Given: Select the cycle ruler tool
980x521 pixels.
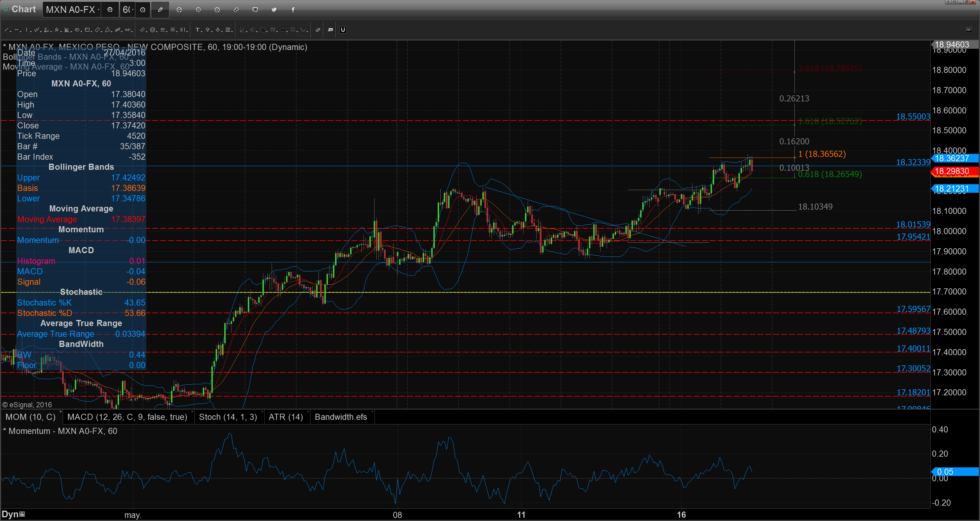Looking at the screenshot, I should pos(128,30).
